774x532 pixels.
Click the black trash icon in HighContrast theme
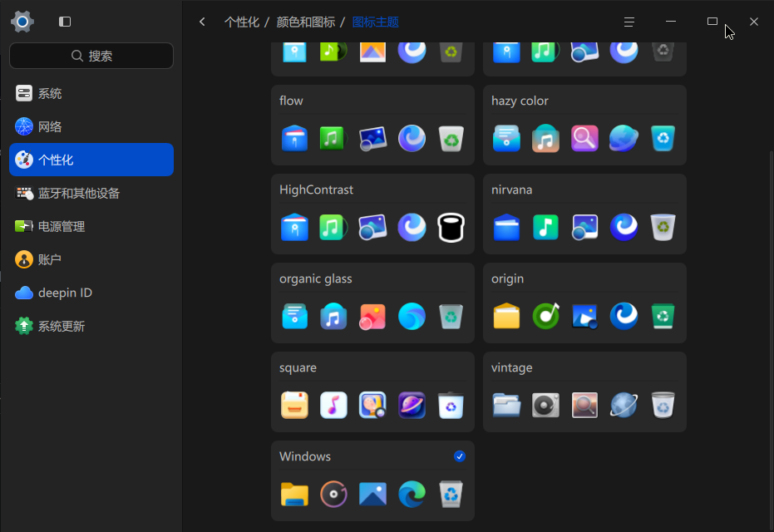451,228
